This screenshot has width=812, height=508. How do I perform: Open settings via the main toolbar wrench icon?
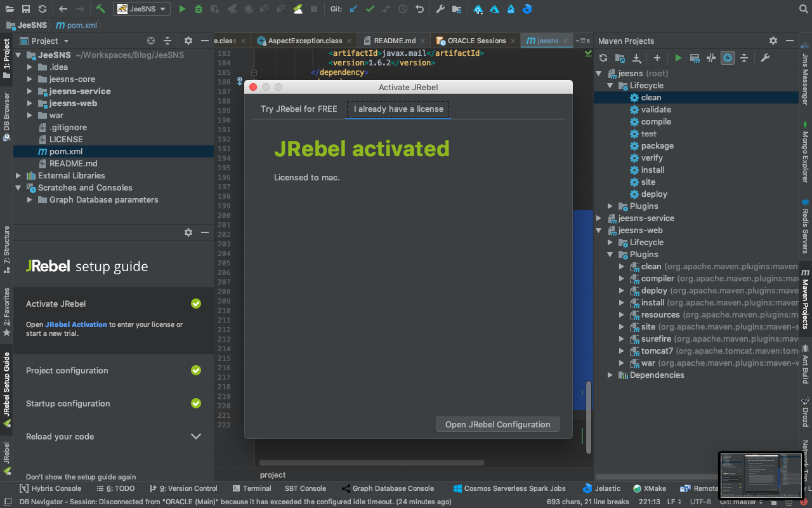440,9
